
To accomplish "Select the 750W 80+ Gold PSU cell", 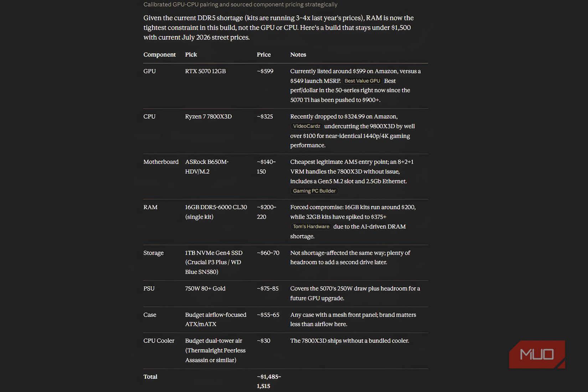I will tap(205, 289).
